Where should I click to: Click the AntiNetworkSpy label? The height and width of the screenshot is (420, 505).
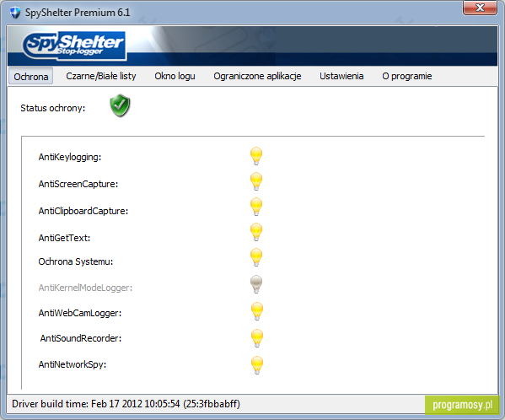pyautogui.click(x=73, y=364)
